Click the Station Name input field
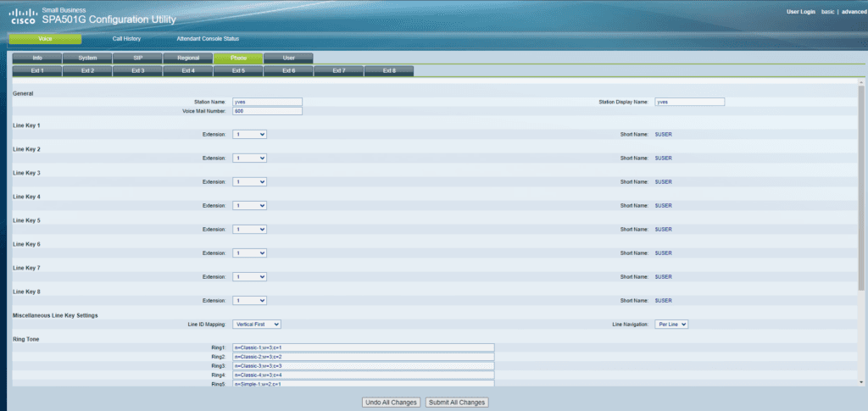The width and height of the screenshot is (868, 411). tap(267, 102)
